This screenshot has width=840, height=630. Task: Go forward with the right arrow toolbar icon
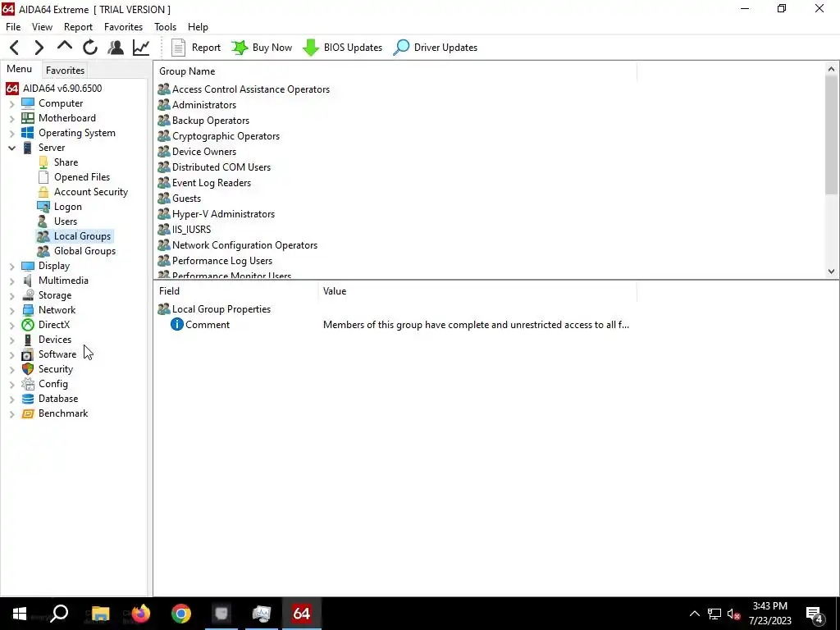(x=39, y=48)
